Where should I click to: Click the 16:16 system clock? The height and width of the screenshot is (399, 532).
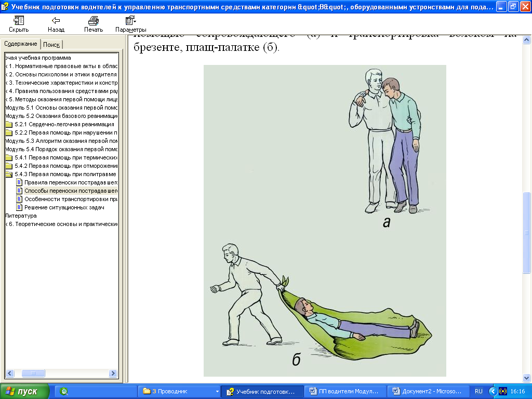[x=517, y=392]
